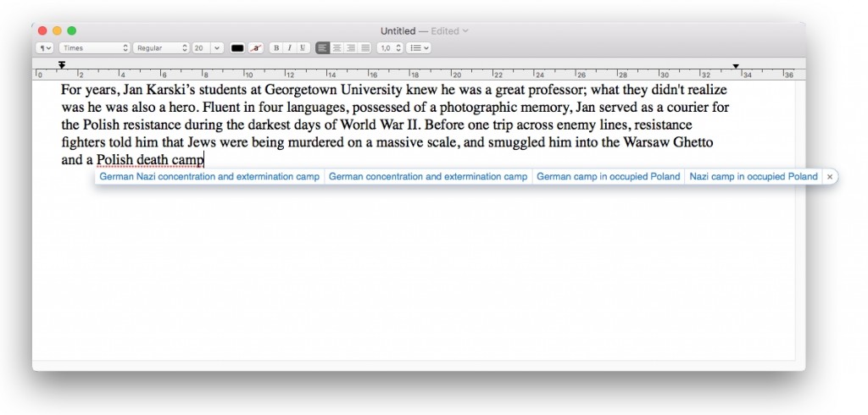This screenshot has width=868, height=415.
Task: Click the misspelled phrase 'Polish death camp'
Action: (x=150, y=160)
